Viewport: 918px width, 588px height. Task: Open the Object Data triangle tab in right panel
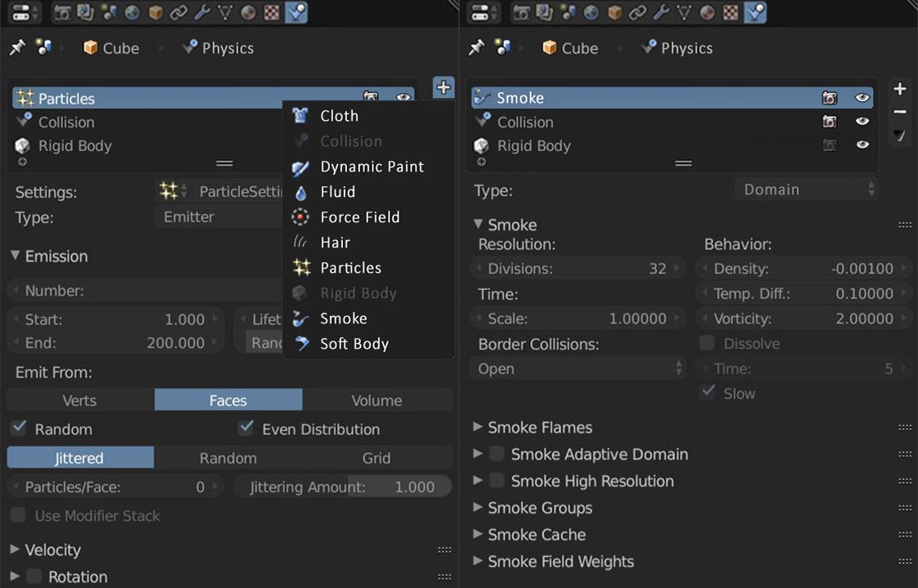684,12
